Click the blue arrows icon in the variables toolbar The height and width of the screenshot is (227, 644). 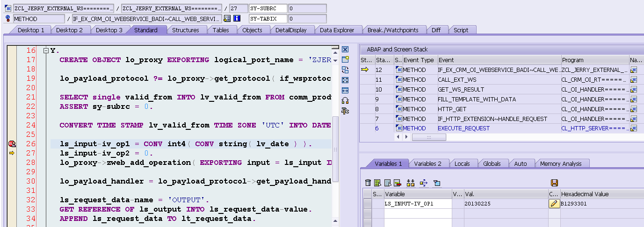[424, 183]
